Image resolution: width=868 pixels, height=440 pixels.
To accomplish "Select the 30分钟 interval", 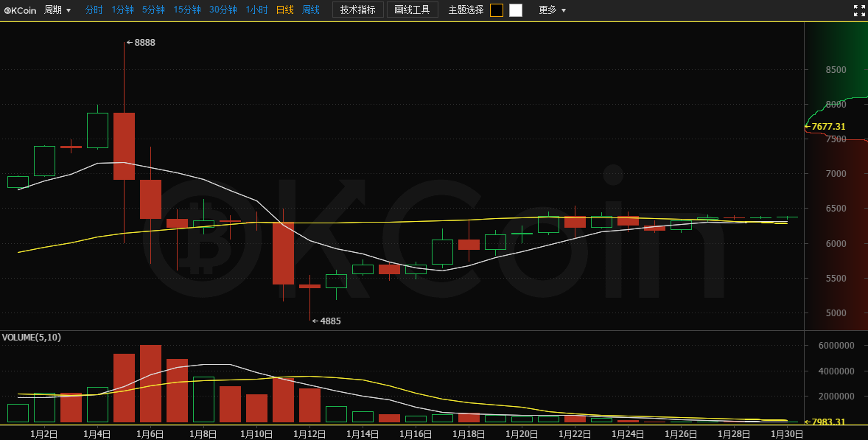I will [x=223, y=10].
